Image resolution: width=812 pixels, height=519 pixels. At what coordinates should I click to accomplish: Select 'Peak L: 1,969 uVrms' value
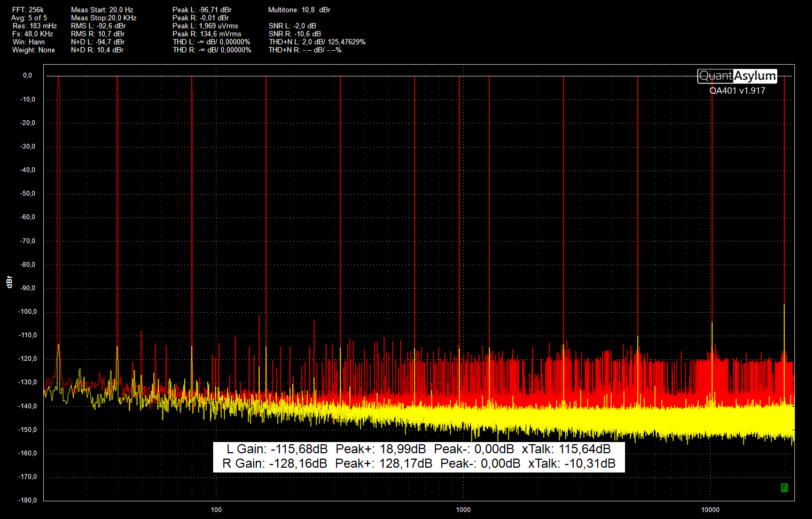point(205,26)
